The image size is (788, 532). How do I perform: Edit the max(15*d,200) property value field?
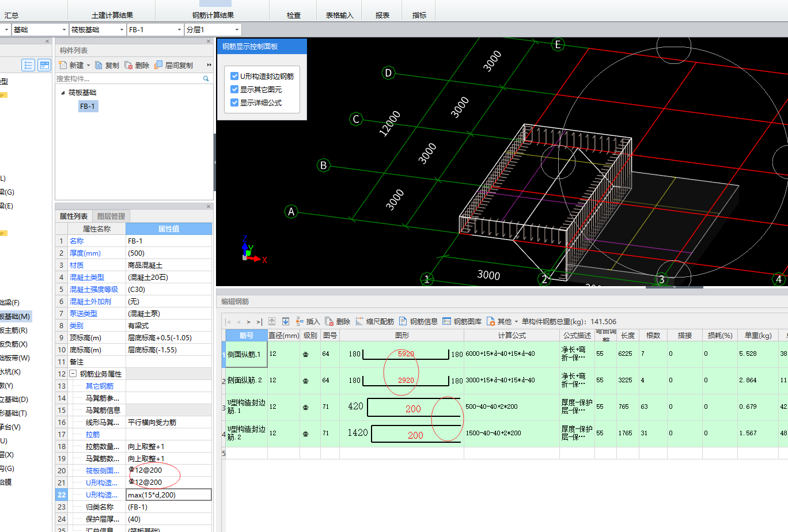pyautogui.click(x=169, y=495)
